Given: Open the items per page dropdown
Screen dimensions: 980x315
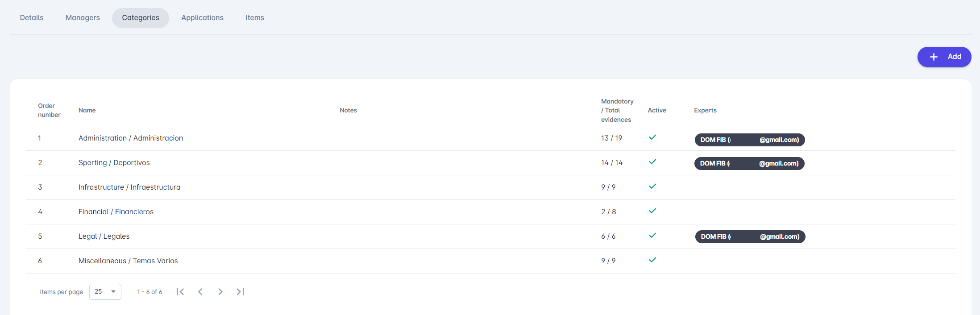Looking at the screenshot, I should tap(105, 292).
